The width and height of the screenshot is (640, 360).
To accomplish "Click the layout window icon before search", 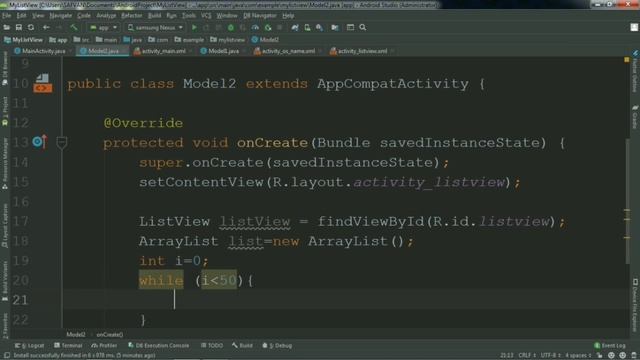I will click(350, 27).
